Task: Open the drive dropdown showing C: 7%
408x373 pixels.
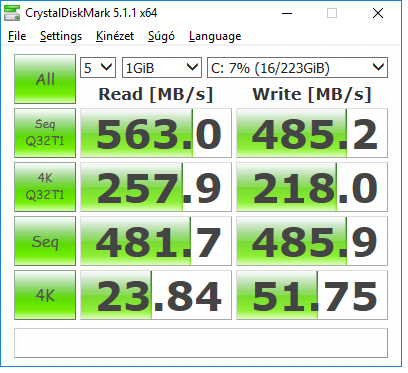Action: [297, 68]
